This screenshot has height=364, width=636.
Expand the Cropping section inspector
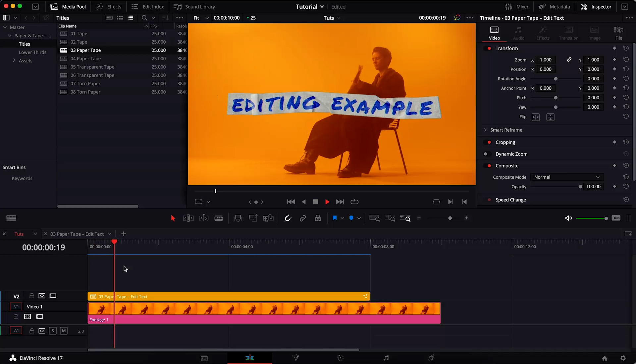pyautogui.click(x=505, y=142)
